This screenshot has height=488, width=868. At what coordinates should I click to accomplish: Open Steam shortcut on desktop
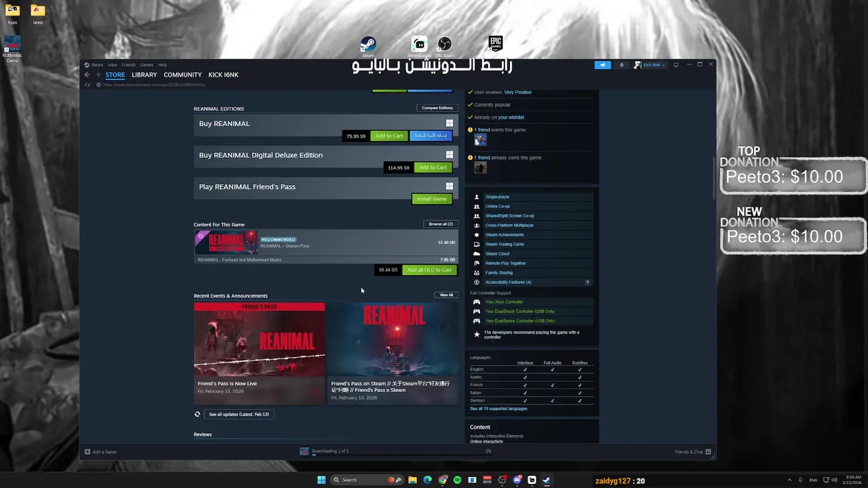click(x=368, y=45)
